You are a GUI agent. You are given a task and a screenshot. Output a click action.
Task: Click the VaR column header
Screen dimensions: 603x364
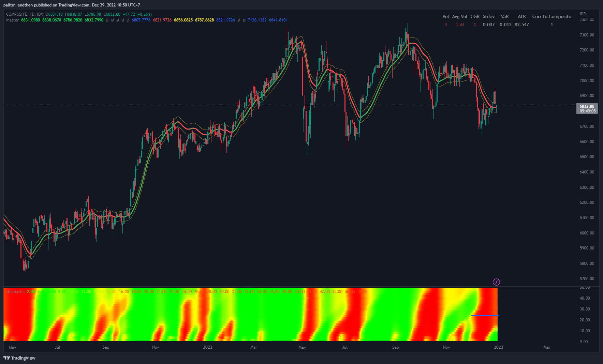click(504, 16)
